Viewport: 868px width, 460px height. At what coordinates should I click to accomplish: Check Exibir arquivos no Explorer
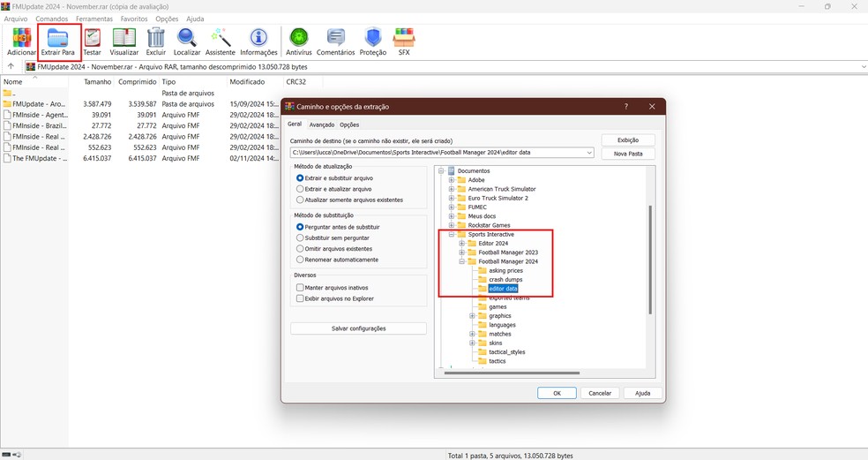coord(300,299)
